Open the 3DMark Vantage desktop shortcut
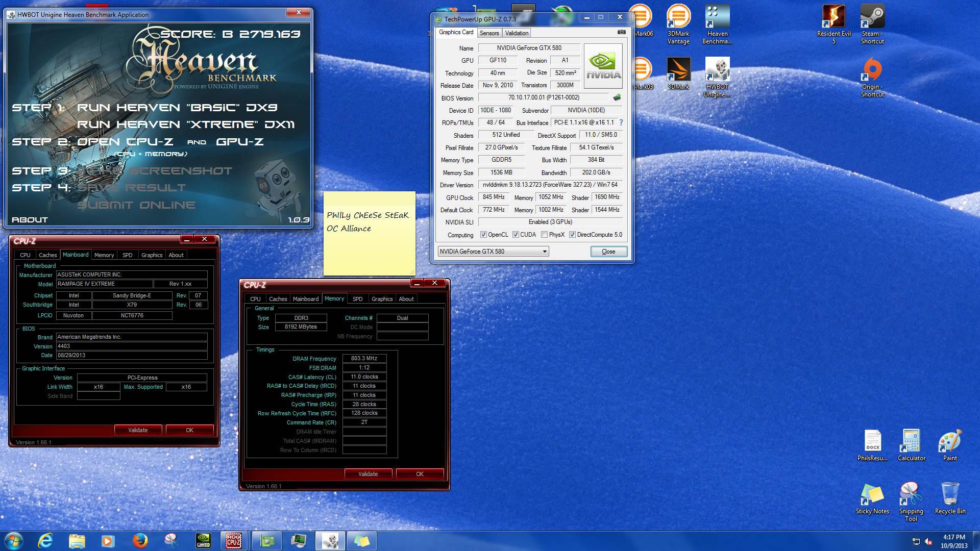 pyautogui.click(x=678, y=24)
